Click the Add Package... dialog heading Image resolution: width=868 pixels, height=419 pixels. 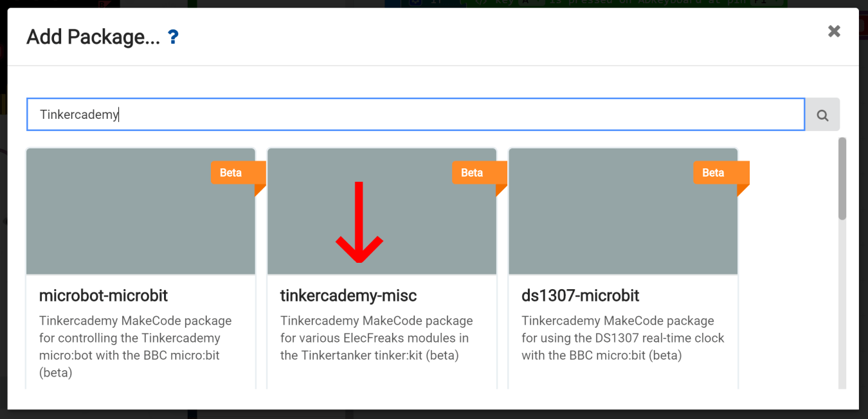(x=93, y=37)
